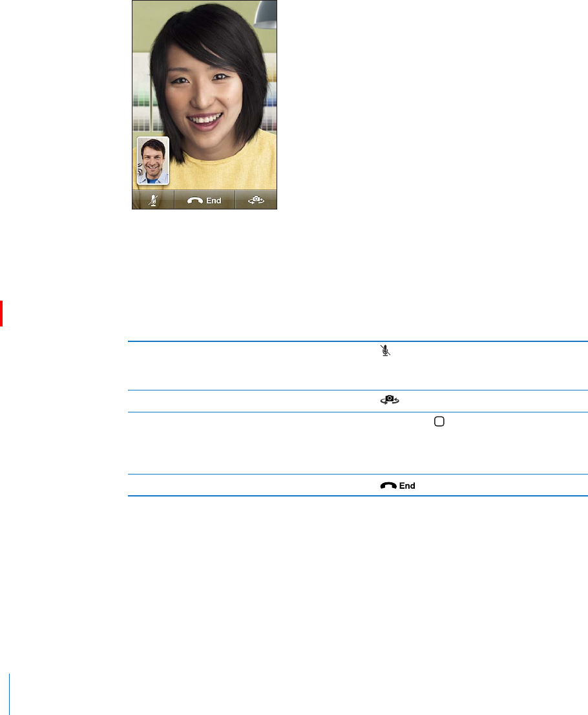Tap the man's picture-in-picture self-view thumbnail
The width and height of the screenshot is (588, 715).
[x=152, y=161]
